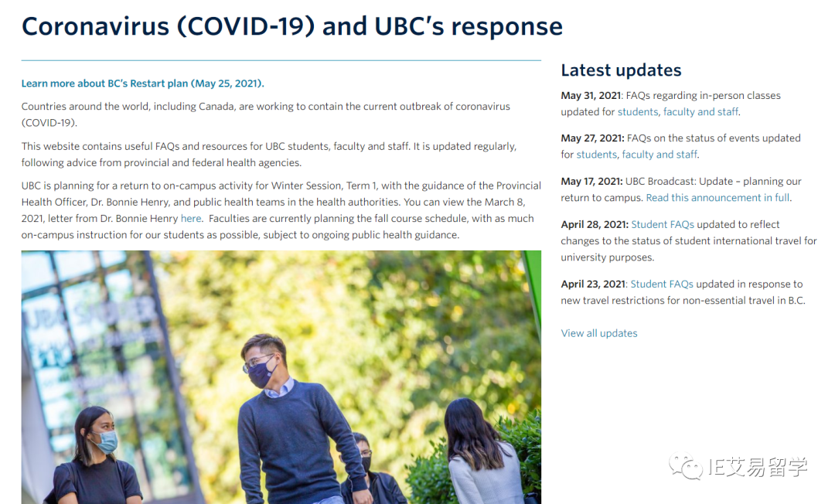Click 'Read this announcement in full' link
The width and height of the screenshot is (835, 504).
coord(717,197)
